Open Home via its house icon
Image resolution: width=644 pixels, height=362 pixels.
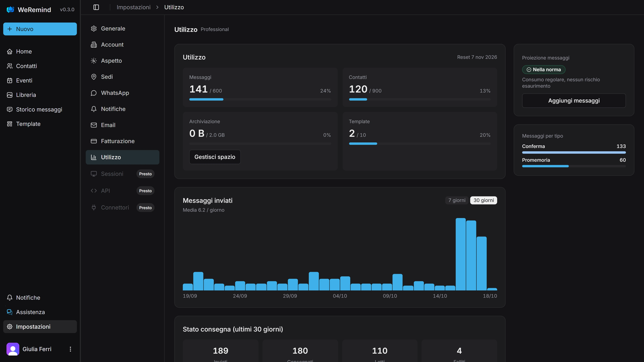10,51
